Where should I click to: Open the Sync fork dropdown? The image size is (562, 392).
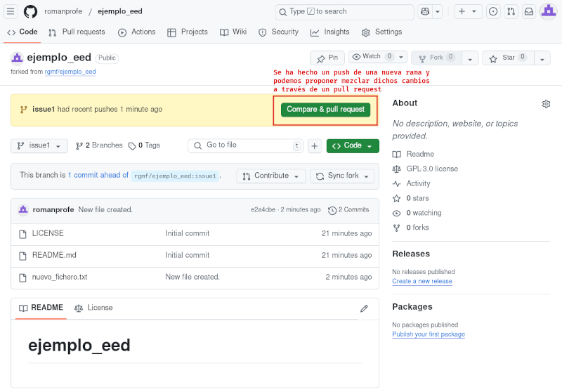(342, 176)
